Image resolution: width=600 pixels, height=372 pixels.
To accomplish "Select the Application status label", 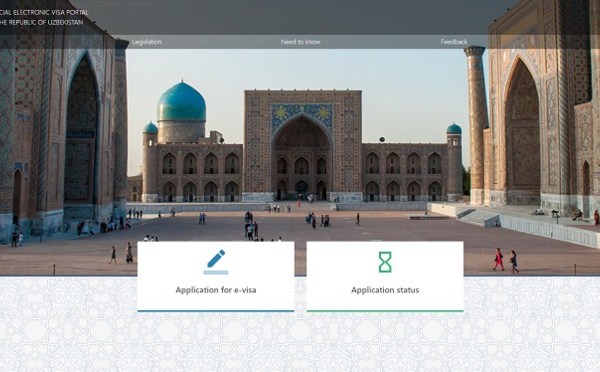I will 385,290.
